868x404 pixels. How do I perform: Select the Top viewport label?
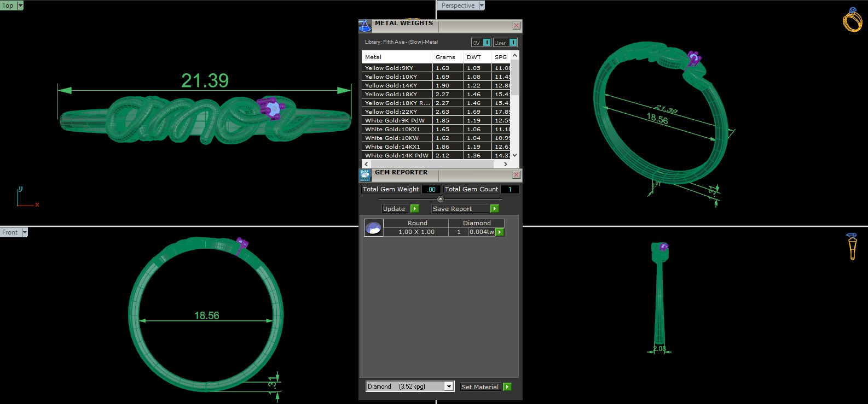point(8,5)
